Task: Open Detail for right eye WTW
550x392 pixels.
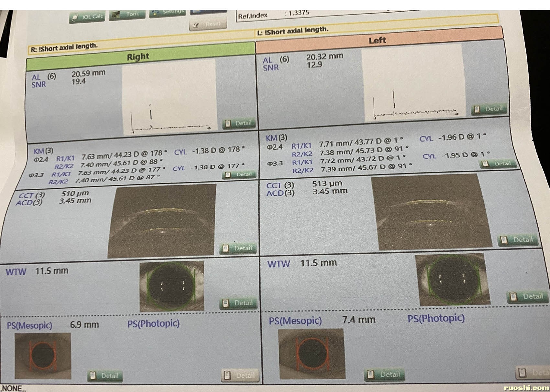Action: (239, 303)
